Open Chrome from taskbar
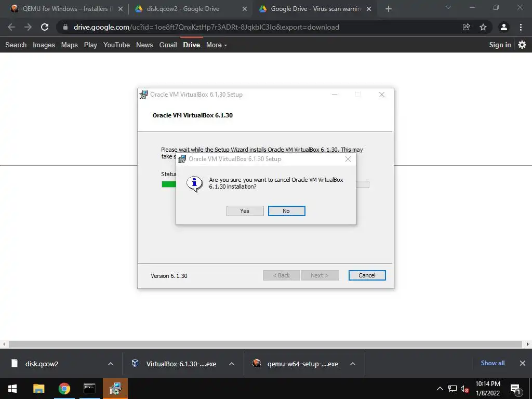 [x=64, y=389]
